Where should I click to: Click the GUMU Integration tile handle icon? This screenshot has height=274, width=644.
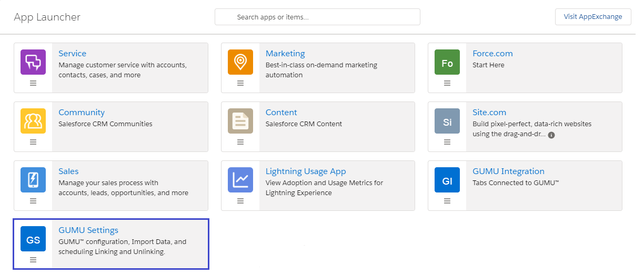(x=447, y=201)
